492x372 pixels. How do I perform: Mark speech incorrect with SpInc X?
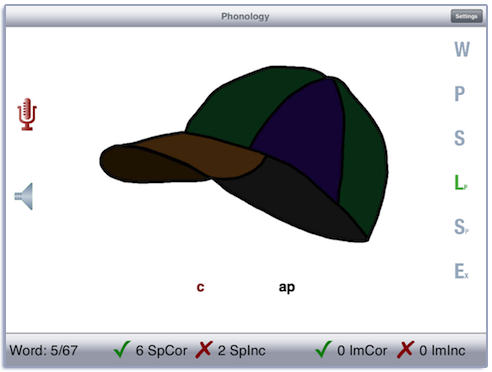tap(204, 350)
